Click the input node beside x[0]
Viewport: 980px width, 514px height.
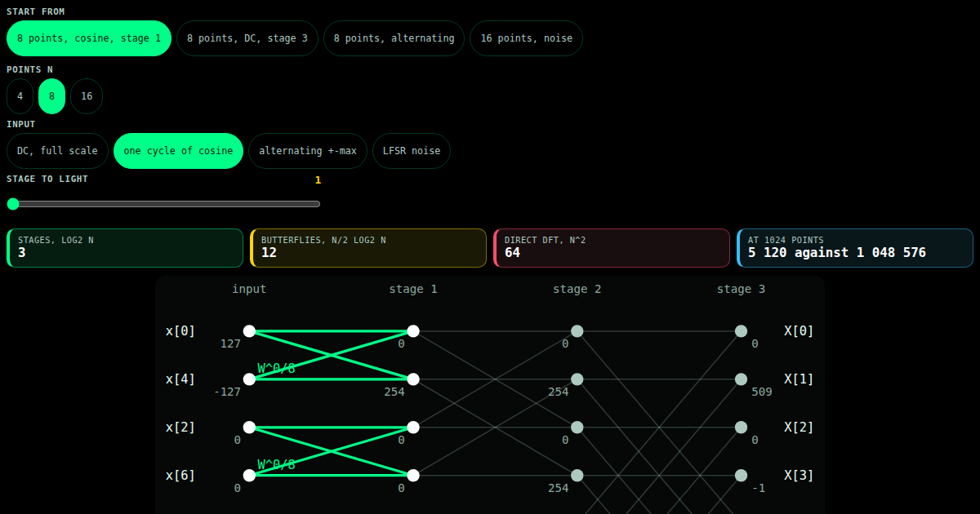click(x=249, y=331)
